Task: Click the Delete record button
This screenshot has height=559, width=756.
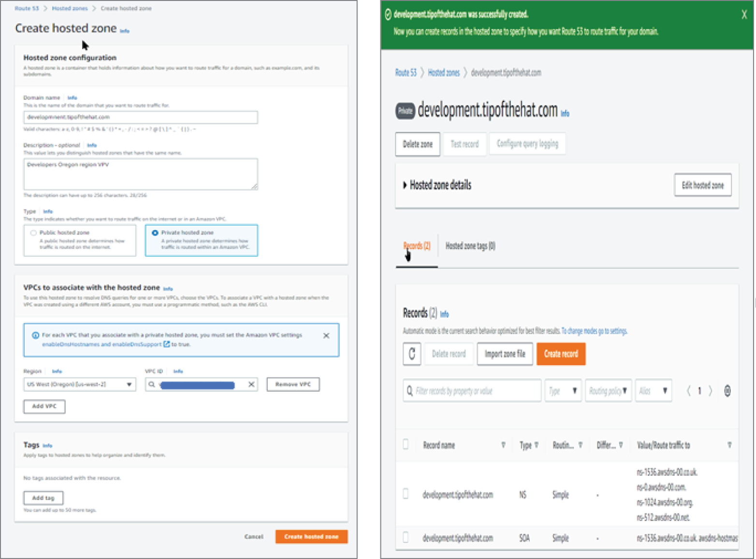Action: point(449,354)
